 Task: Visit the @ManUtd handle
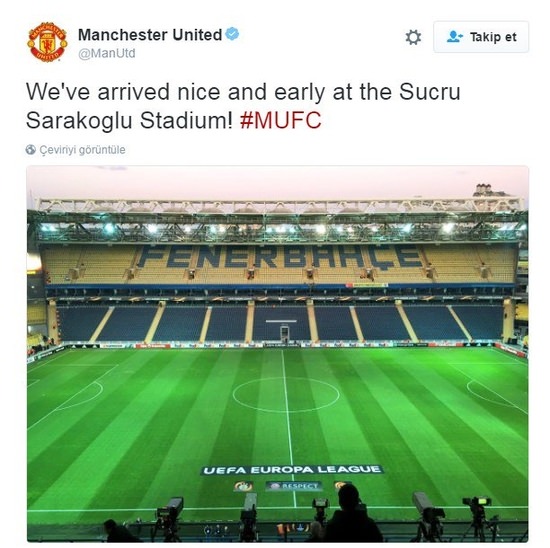[x=107, y=53]
